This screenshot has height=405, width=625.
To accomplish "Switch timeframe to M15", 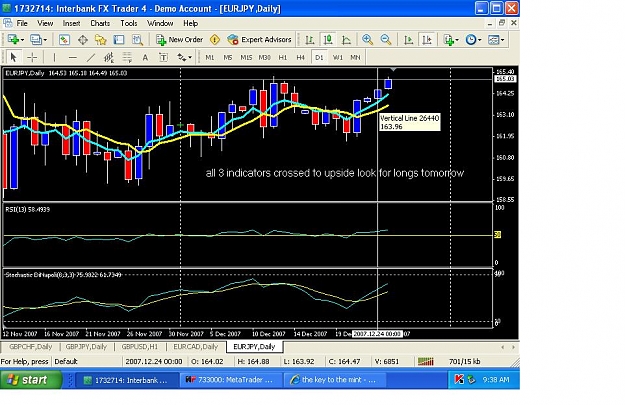I will coord(246,57).
